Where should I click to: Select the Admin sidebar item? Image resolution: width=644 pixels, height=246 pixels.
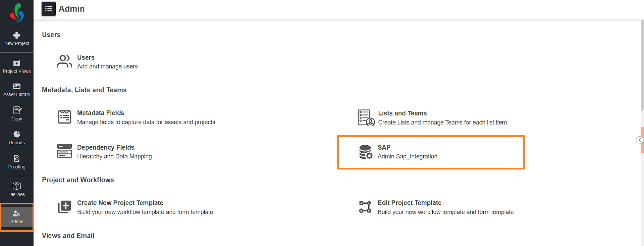[x=17, y=217]
